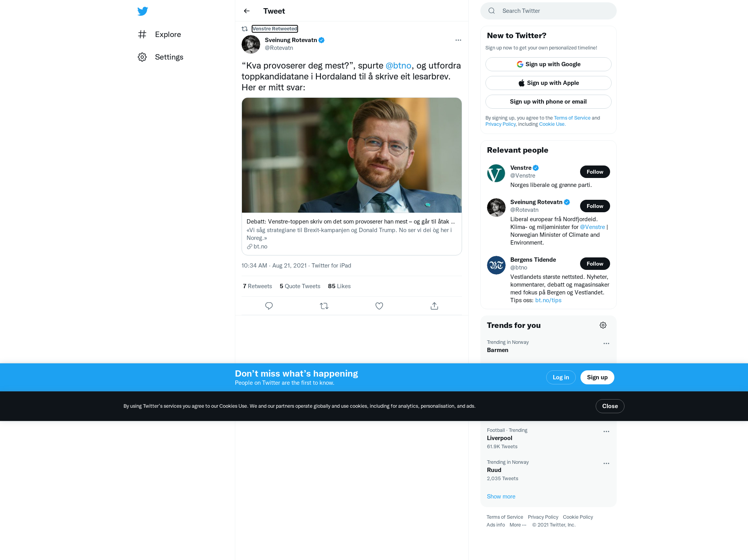Retweet using the action bar retweet icon
Screen dimensions: 748x560
pyautogui.click(x=324, y=306)
